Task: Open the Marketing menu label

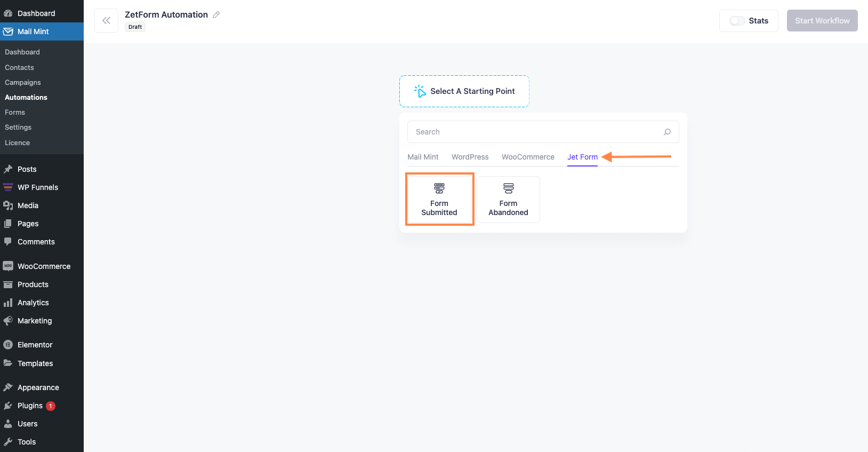Action: click(35, 321)
